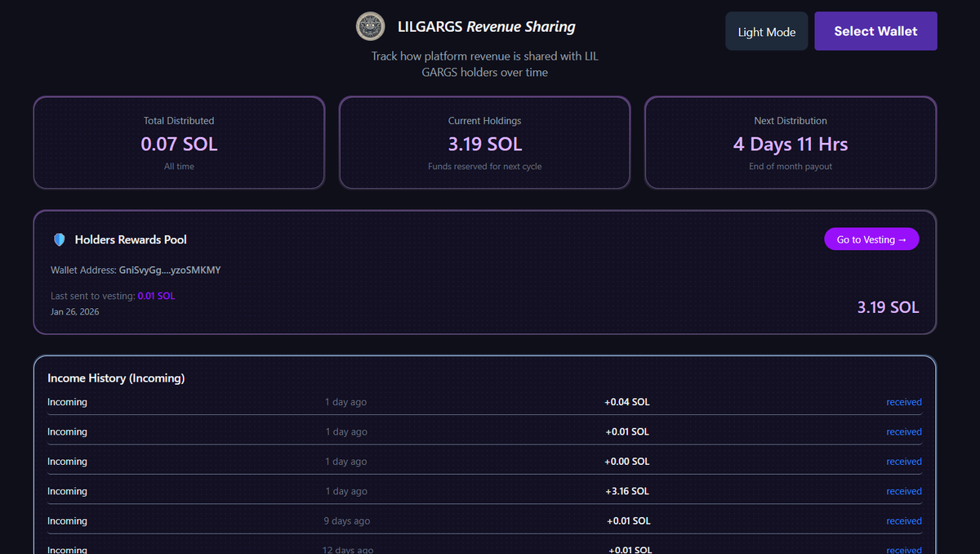Open the received link in the +0.00 SOL row
Screen dimensions: 980x554
point(904,462)
